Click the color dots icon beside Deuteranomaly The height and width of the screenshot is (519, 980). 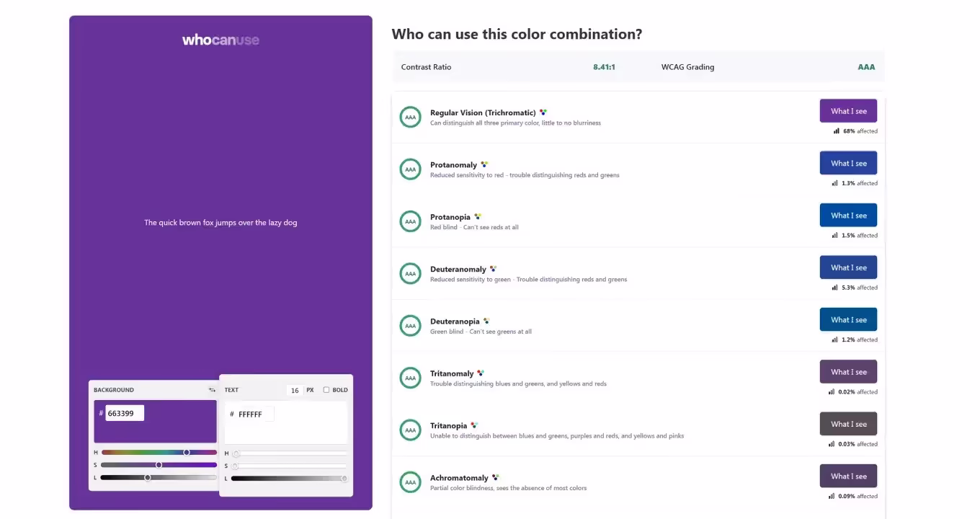[x=493, y=269]
